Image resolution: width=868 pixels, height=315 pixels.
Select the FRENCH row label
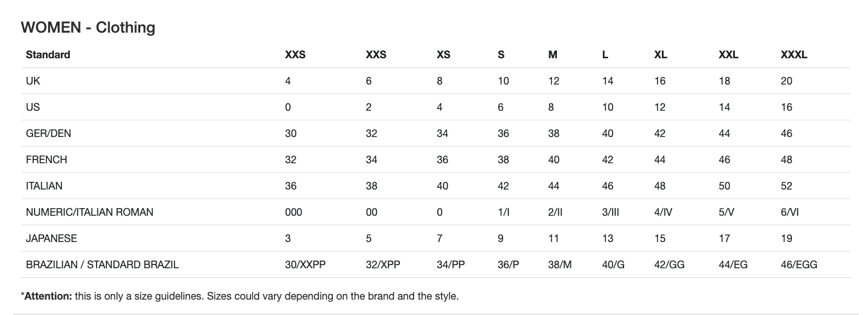coord(46,159)
